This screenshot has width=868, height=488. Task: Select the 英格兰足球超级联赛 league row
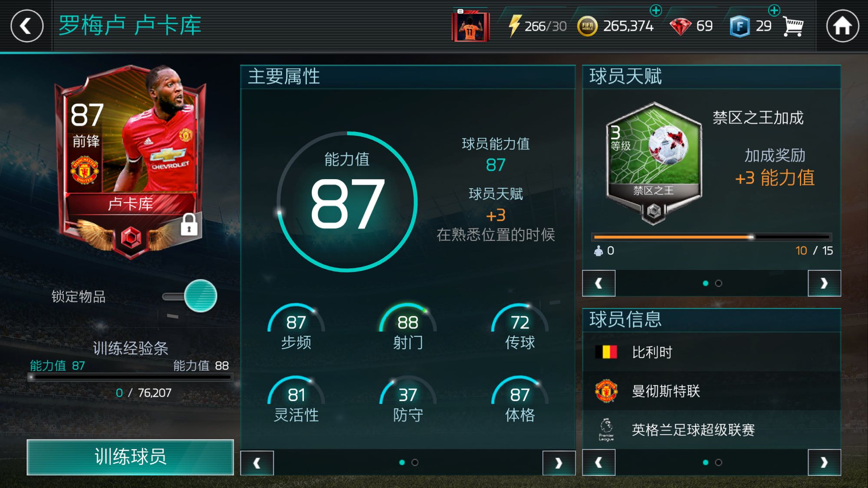point(712,429)
